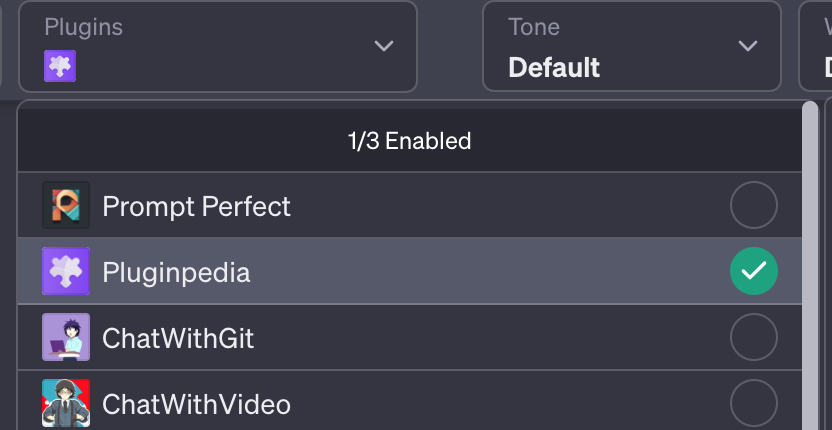The width and height of the screenshot is (832, 430).
Task: Enable the ChatWithGit plugin checkbox
Action: pyautogui.click(x=753, y=338)
